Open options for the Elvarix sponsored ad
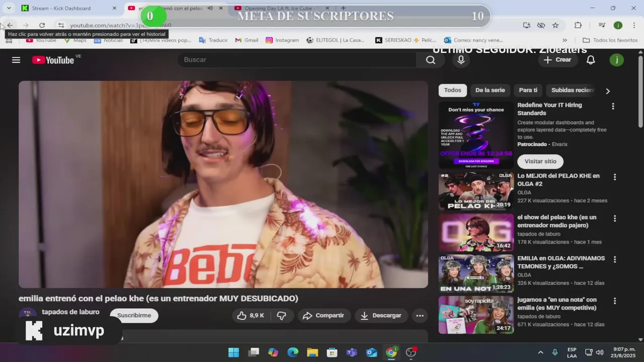 [613, 106]
